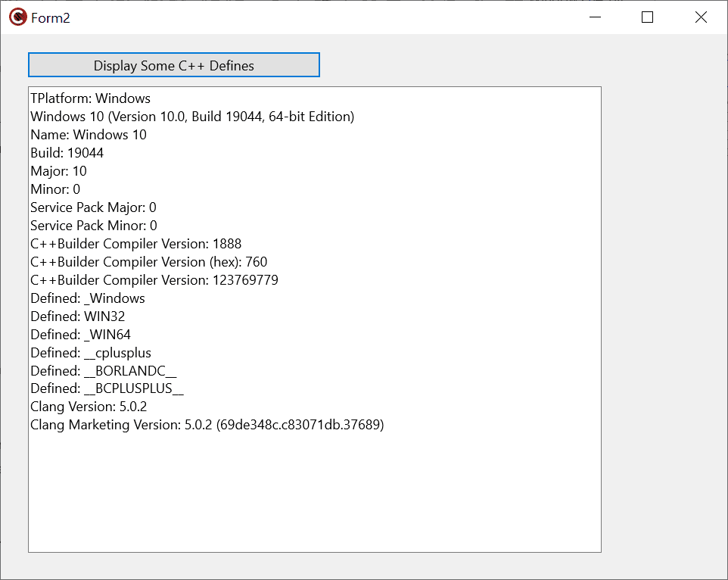Select the 'Major: 10' line
Image resolution: width=728 pixels, height=580 pixels.
coord(58,171)
